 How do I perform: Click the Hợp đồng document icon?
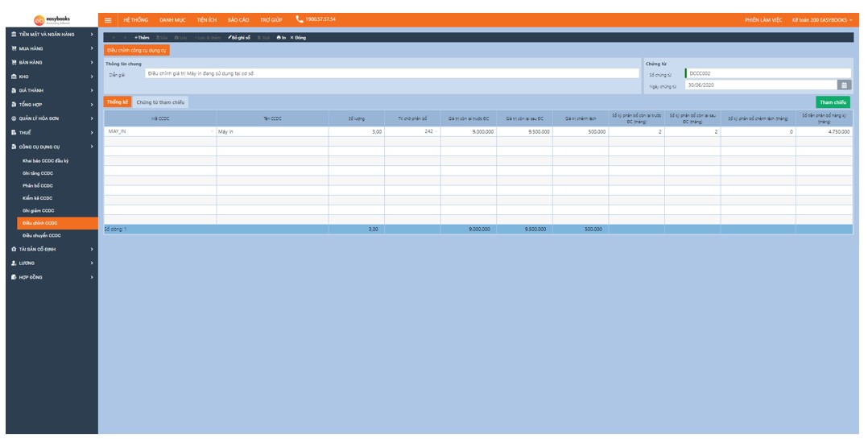click(x=14, y=277)
